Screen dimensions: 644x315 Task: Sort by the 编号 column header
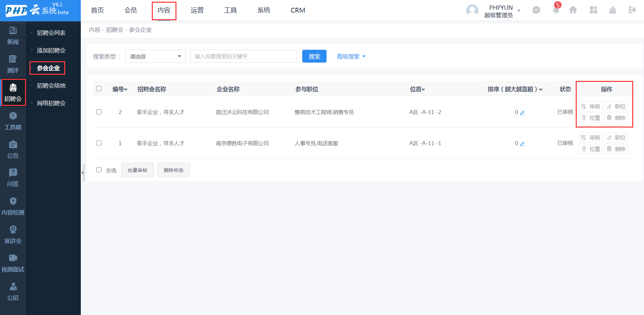click(120, 89)
